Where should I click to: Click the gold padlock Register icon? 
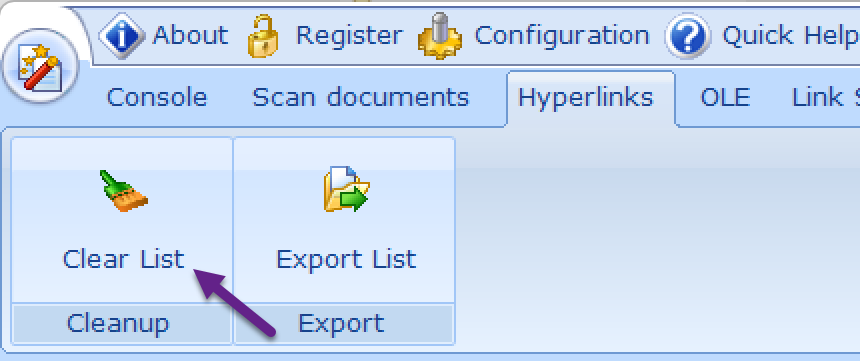point(263,36)
